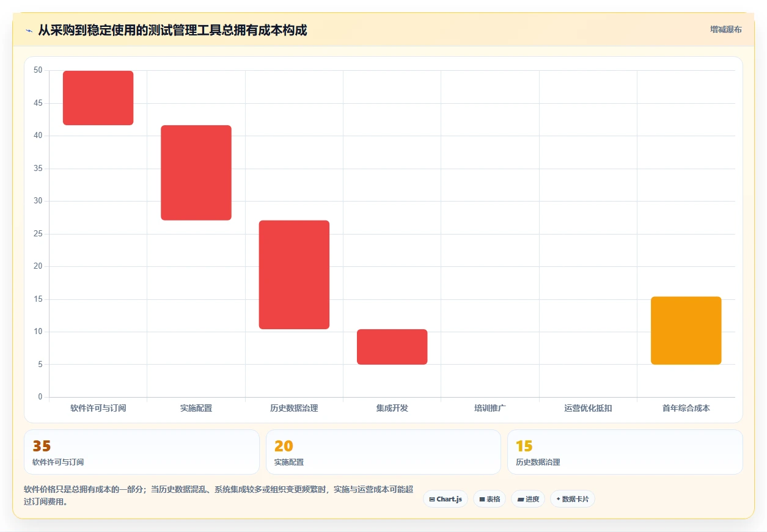The height and width of the screenshot is (532, 767).
Task: Click the x-axis label 历史数据治理
Action: point(294,408)
